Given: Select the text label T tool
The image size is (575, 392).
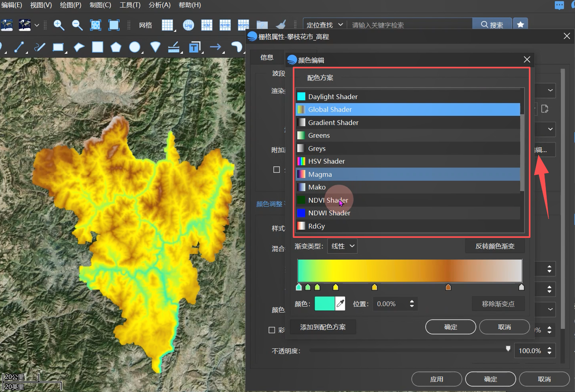Looking at the screenshot, I should (195, 47).
